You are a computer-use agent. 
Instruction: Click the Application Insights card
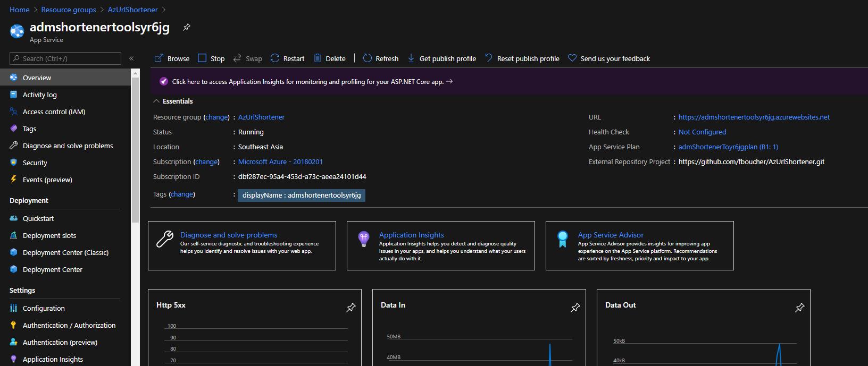441,245
